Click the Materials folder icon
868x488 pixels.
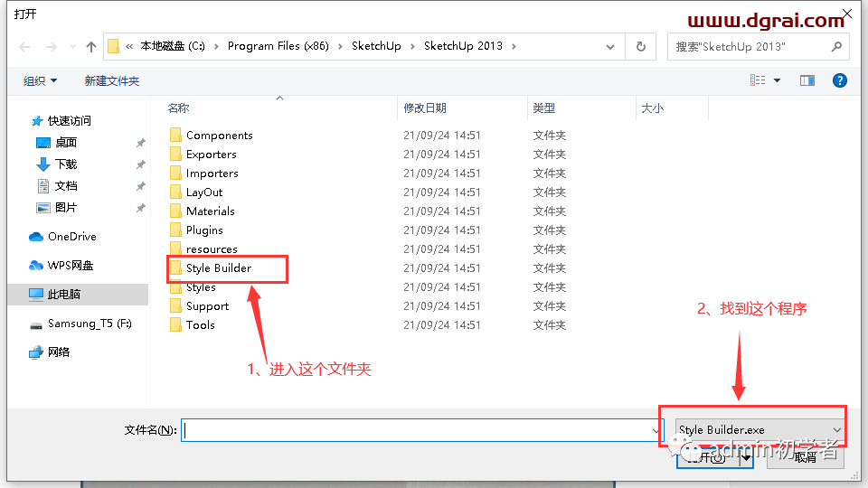pyautogui.click(x=175, y=211)
